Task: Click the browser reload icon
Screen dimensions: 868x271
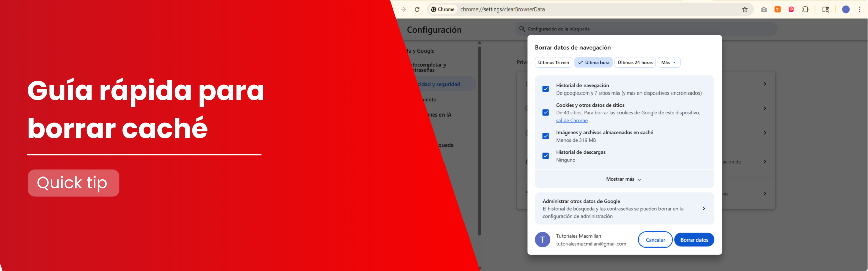Action: (417, 9)
